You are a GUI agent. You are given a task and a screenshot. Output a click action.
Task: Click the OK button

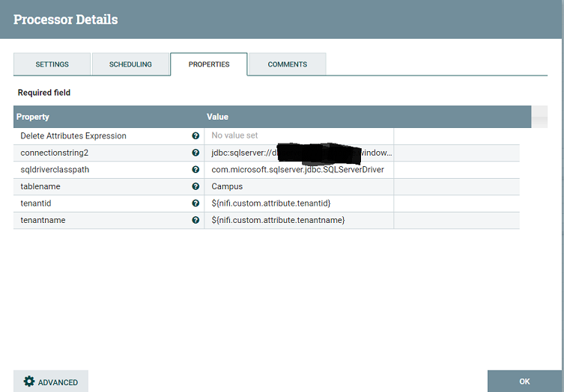[524, 382]
